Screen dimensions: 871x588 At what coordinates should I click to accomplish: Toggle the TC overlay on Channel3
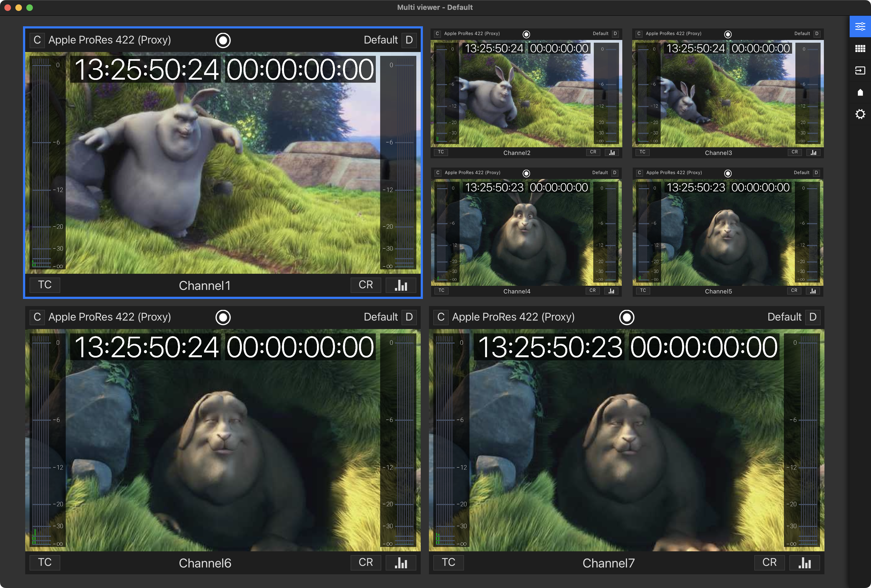point(642,152)
